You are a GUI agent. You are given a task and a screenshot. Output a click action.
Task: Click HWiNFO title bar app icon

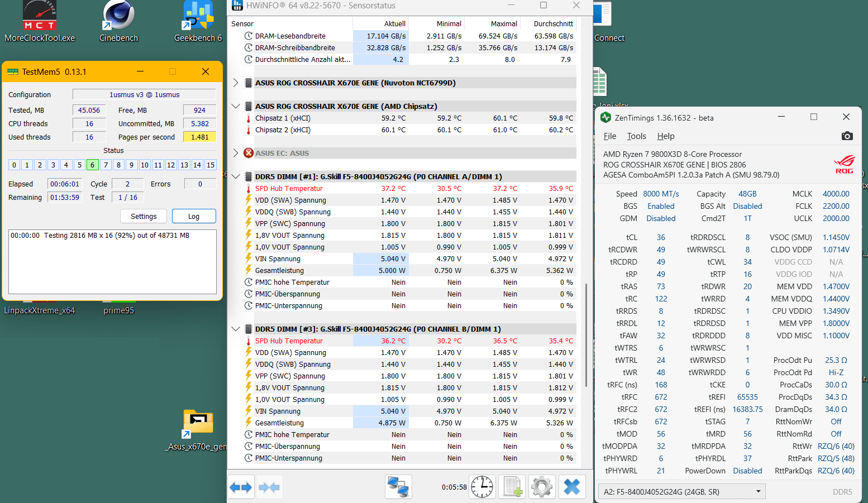tap(237, 5)
